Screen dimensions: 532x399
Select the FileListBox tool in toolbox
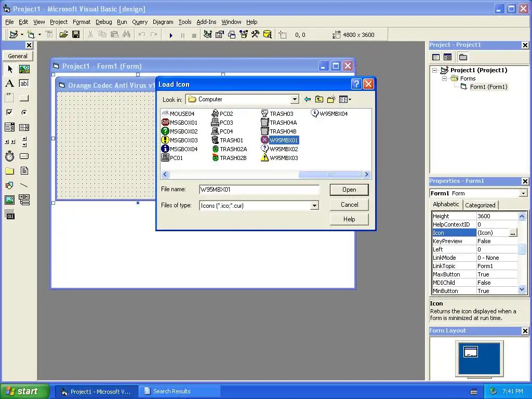(24, 170)
